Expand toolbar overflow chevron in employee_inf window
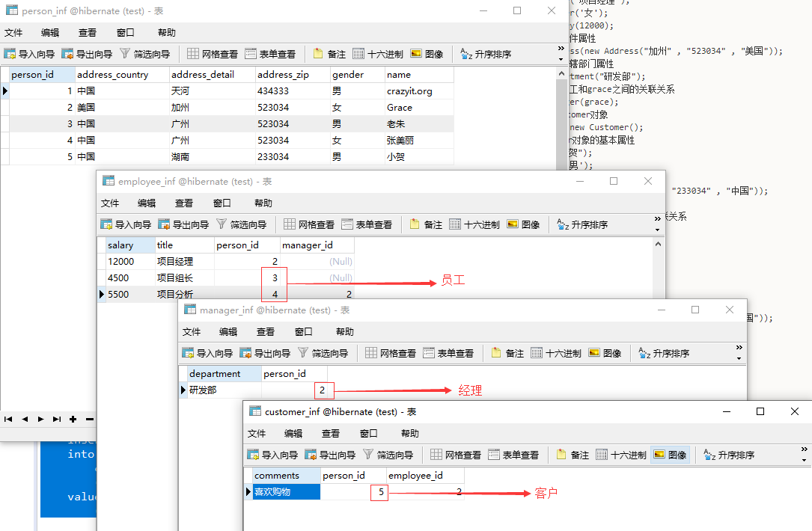Image resolution: width=812 pixels, height=531 pixels. (657, 219)
